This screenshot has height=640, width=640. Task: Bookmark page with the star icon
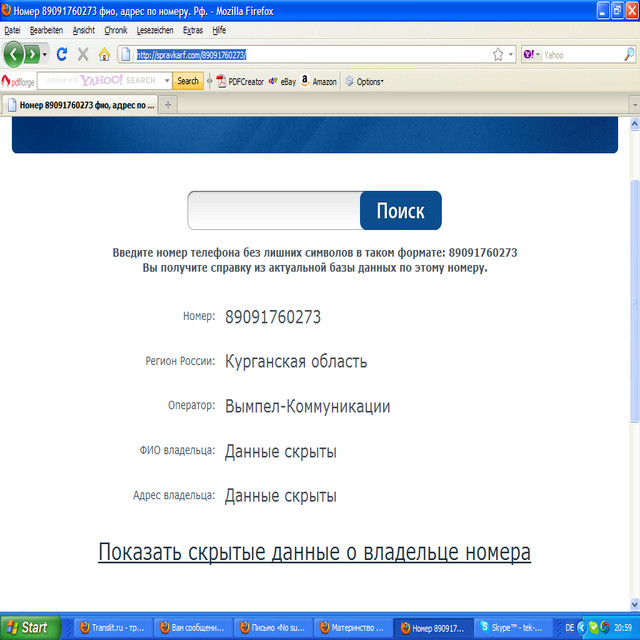pos(497,54)
